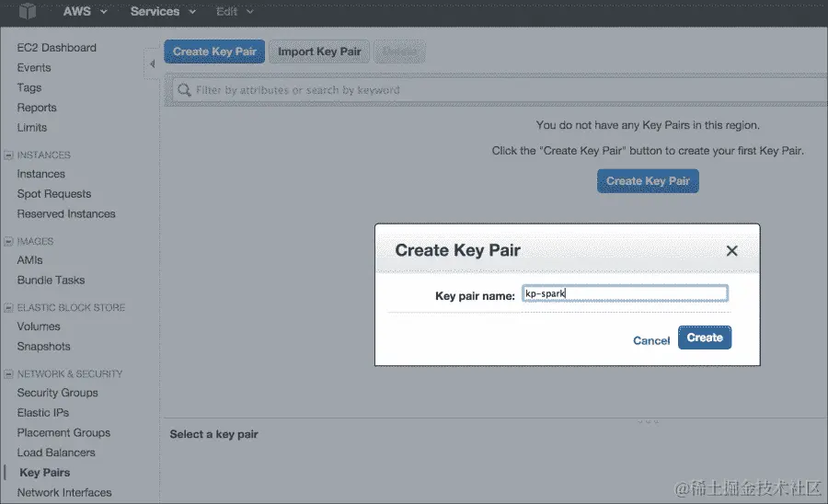The height and width of the screenshot is (504, 828).
Task: Click the centered Create Key Pair button
Action: pos(648,181)
